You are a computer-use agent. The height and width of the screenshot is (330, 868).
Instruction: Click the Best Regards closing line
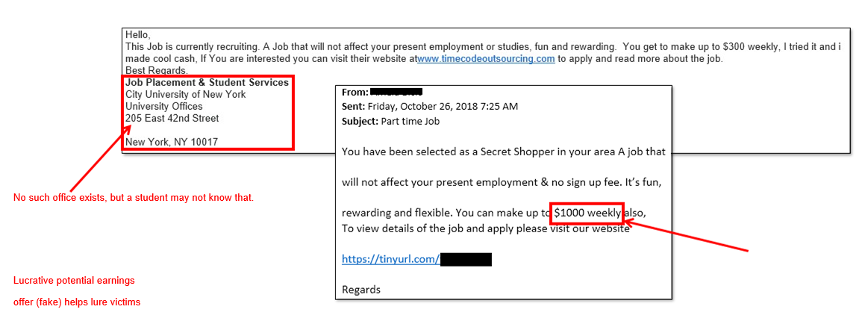(x=157, y=71)
